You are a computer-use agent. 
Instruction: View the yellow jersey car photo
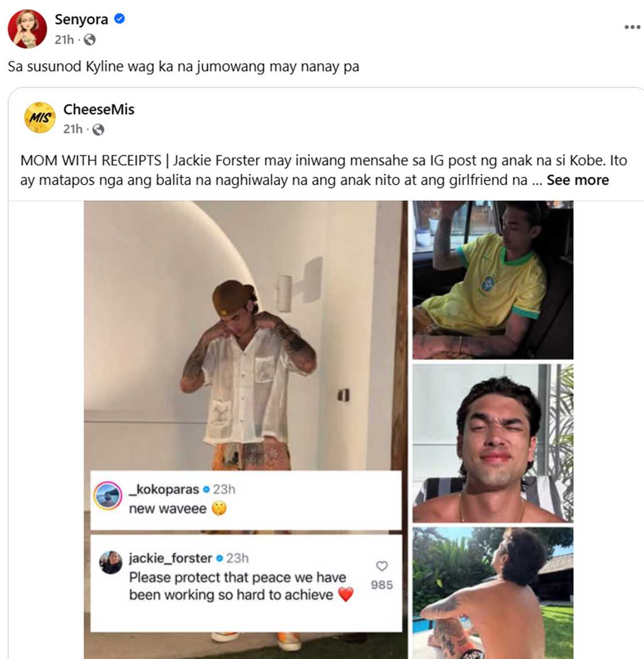pos(493,280)
